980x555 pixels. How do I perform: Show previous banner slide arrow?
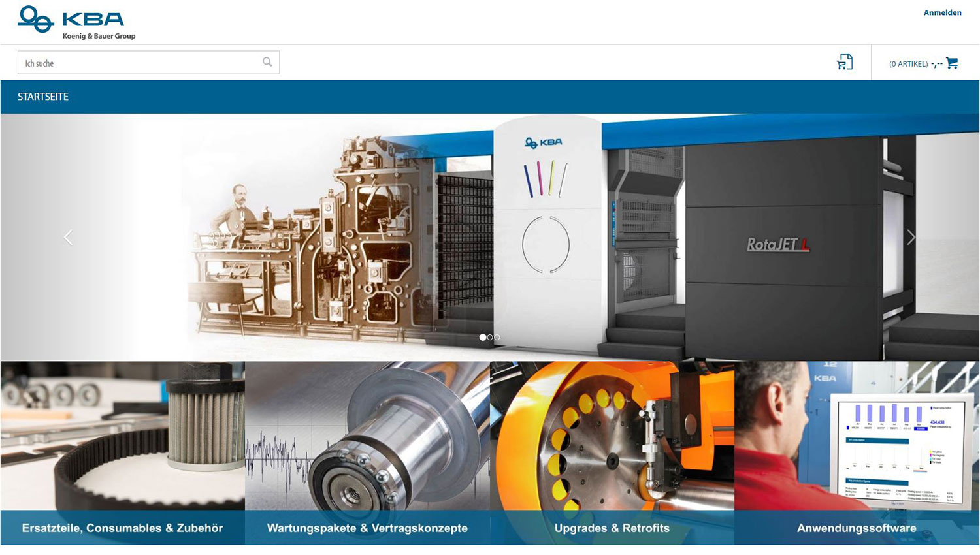click(x=68, y=237)
